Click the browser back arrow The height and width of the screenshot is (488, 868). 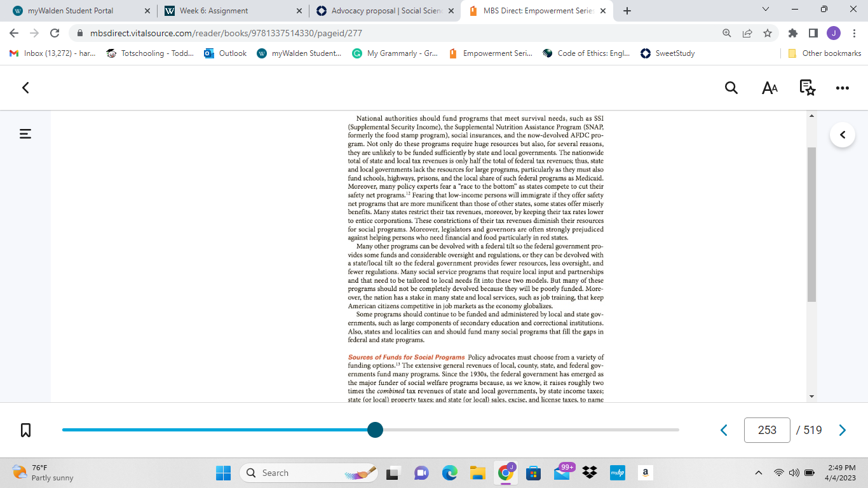click(14, 33)
